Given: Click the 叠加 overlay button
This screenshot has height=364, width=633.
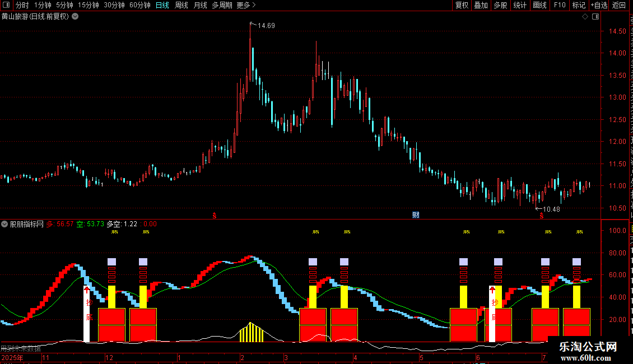Looking at the screenshot, I should [x=481, y=5].
